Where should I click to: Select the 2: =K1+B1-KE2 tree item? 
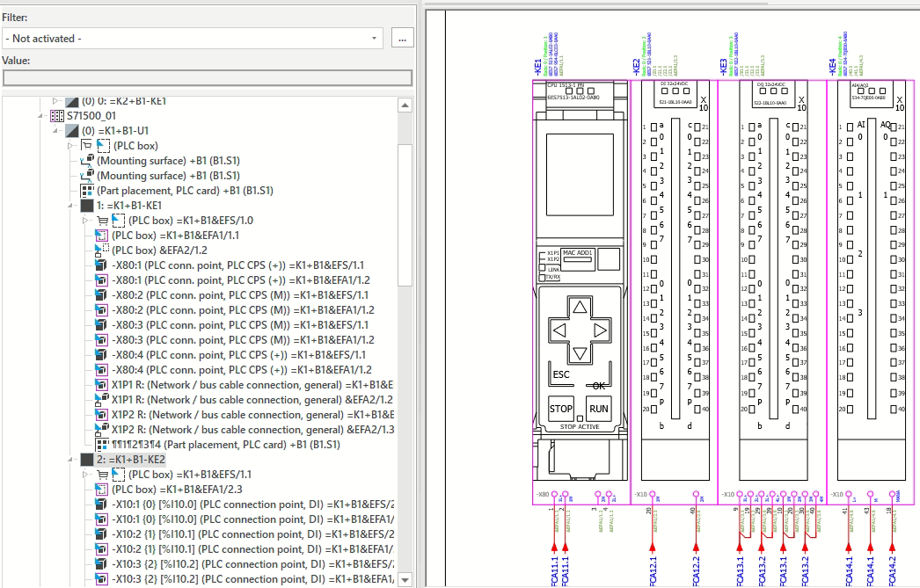pyautogui.click(x=130, y=459)
